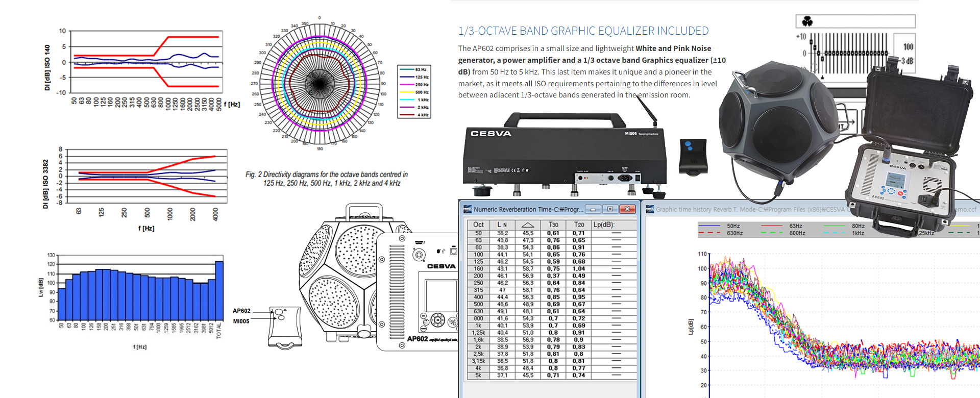Select the 3,15k octave row label

478,361
